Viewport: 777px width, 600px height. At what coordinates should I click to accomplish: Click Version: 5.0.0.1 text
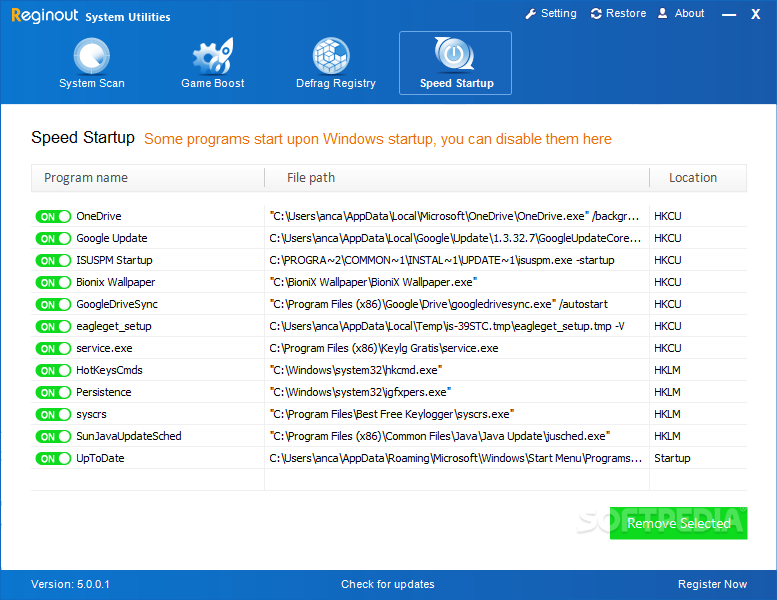click(70, 584)
